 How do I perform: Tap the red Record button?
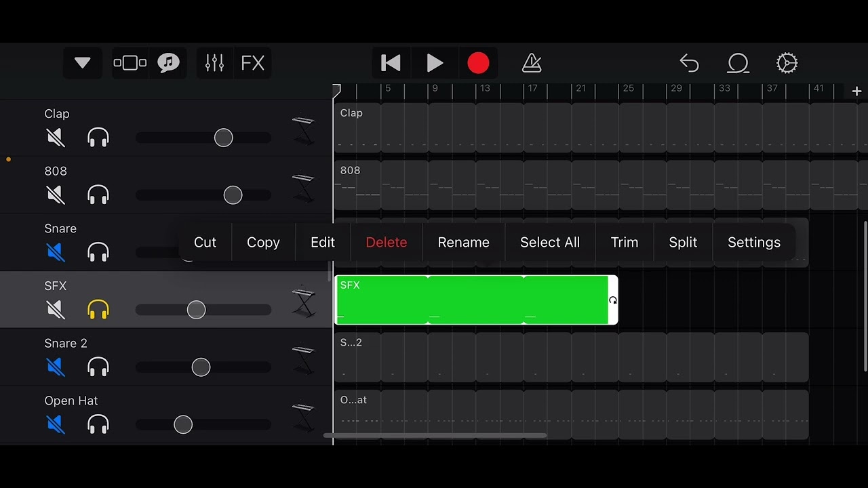(x=478, y=63)
